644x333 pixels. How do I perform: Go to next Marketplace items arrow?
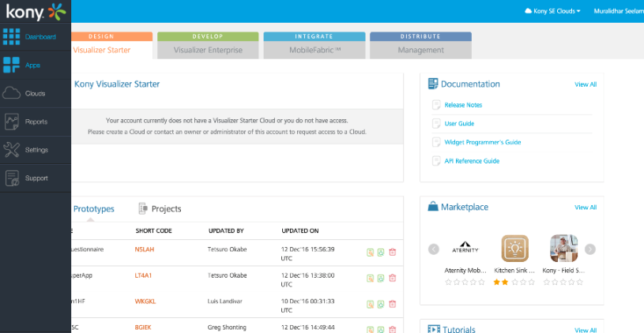click(x=589, y=249)
